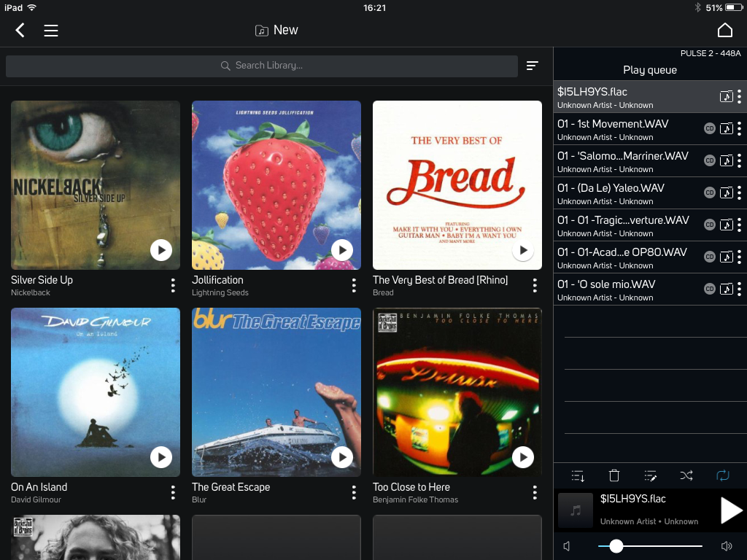Open more options for Silver Side Up

(173, 285)
